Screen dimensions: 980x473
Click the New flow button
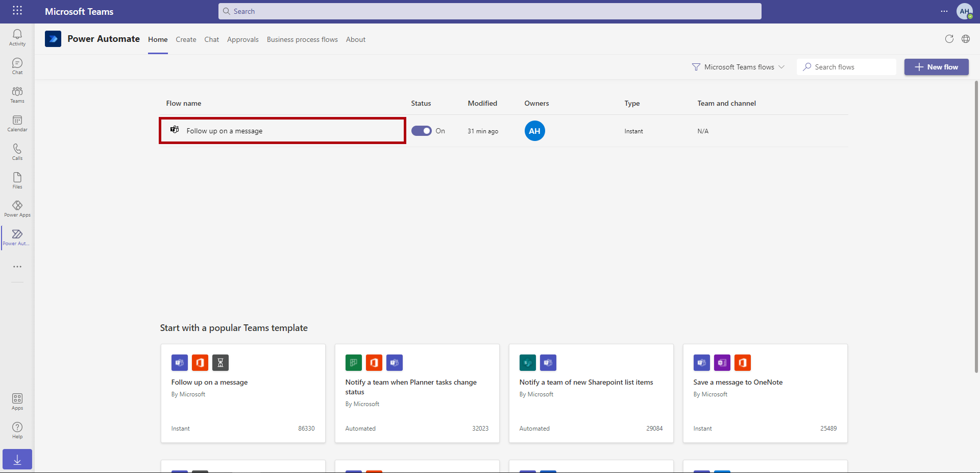tap(937, 67)
